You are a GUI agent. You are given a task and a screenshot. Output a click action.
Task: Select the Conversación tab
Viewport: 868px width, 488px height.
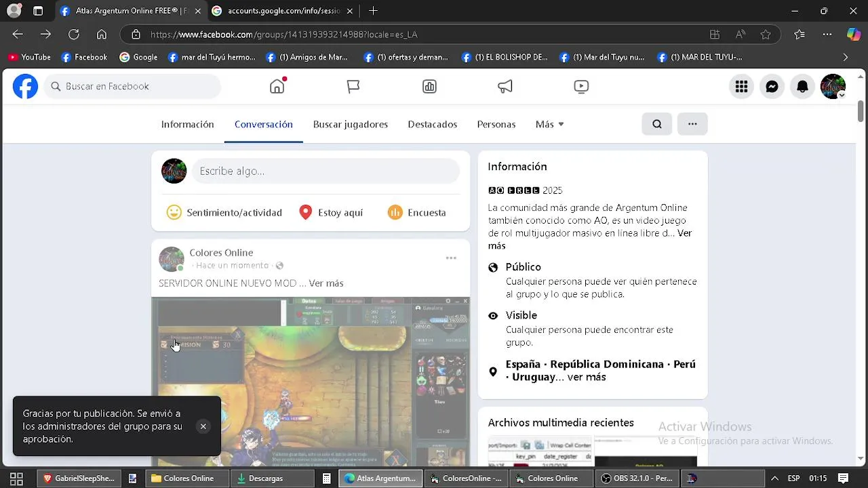pyautogui.click(x=264, y=124)
